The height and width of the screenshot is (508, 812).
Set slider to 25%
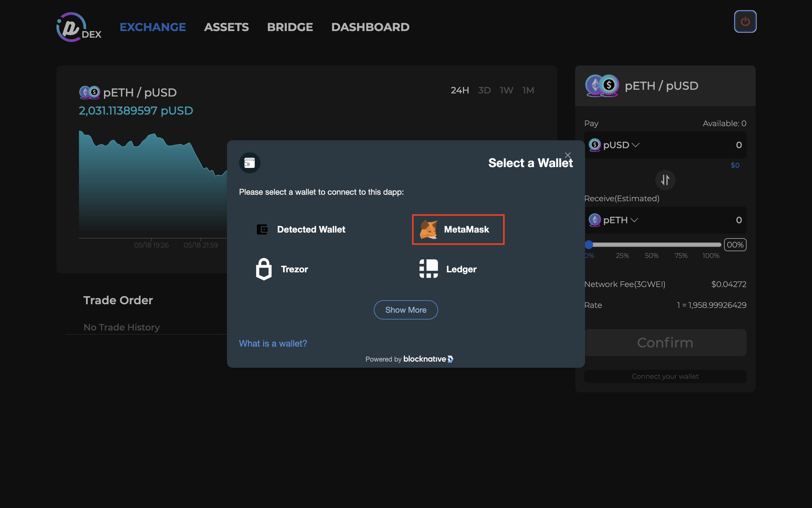622,256
